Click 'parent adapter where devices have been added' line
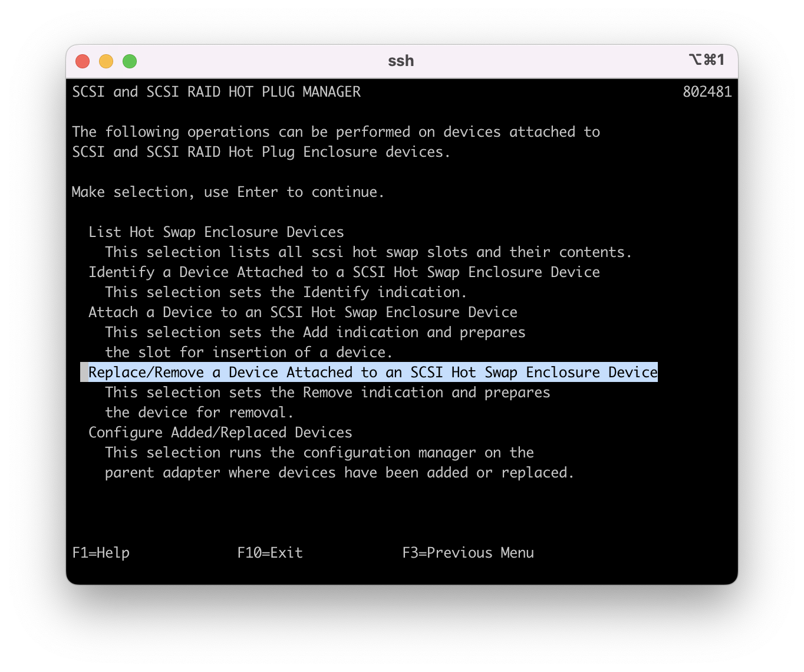 (x=340, y=473)
